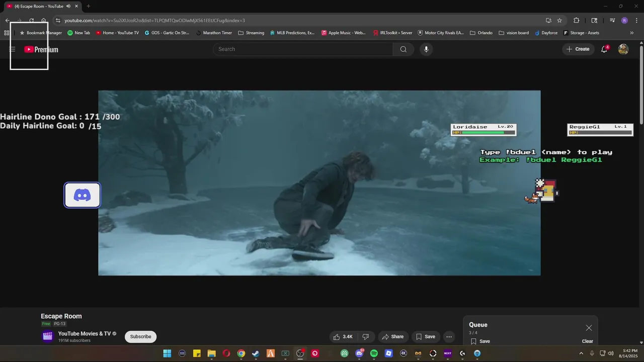Screen dimensions: 644x362
Task: Open Google Chrome taskbar icon
Action: 241,353
